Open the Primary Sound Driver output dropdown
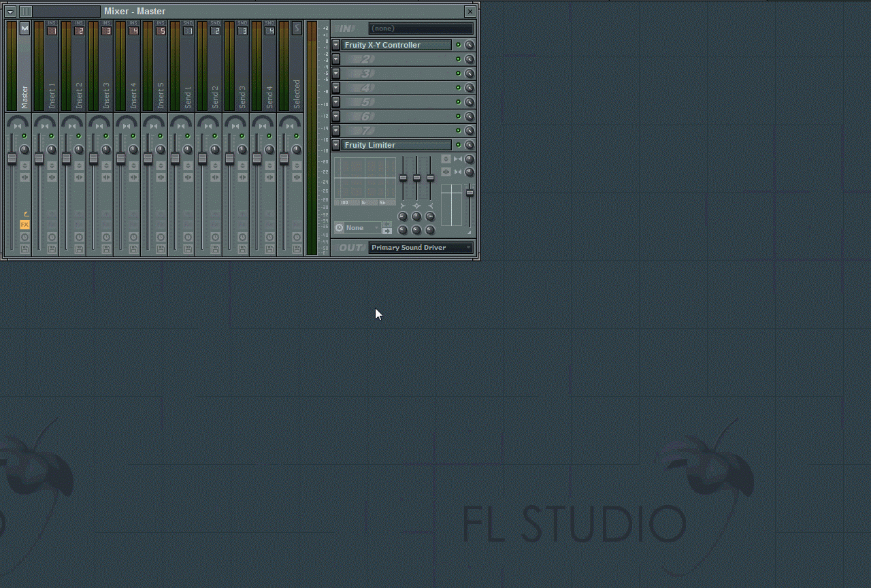The image size is (871, 588). click(421, 248)
